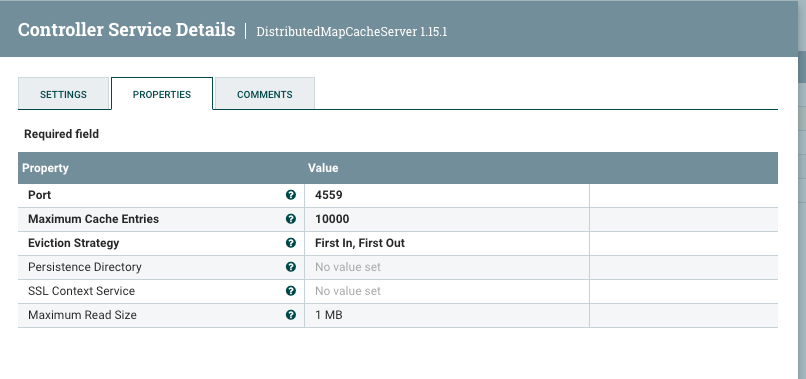This screenshot has width=806, height=379.
Task: Show help for Eviction Strategy
Action: point(291,243)
